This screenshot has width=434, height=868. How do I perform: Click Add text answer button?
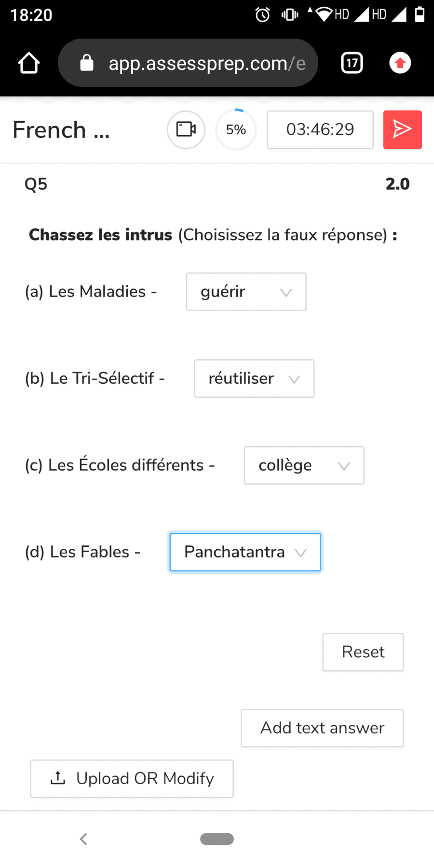pos(322,728)
